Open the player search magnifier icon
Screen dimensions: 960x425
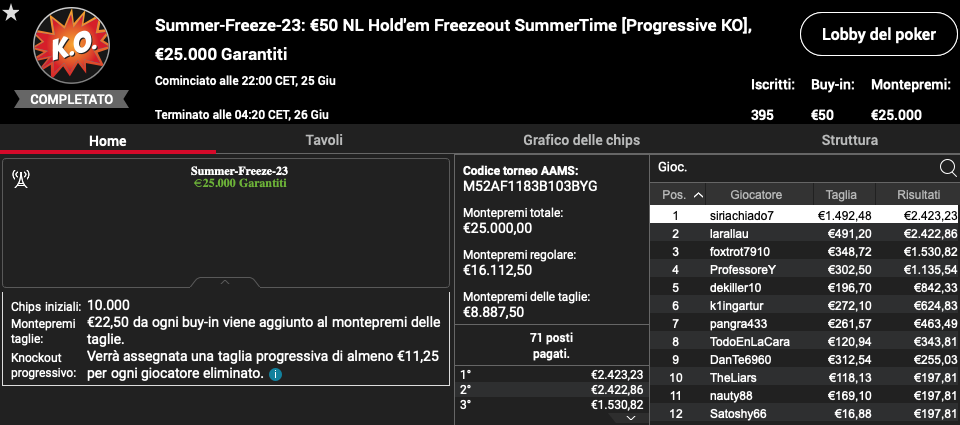click(x=948, y=168)
